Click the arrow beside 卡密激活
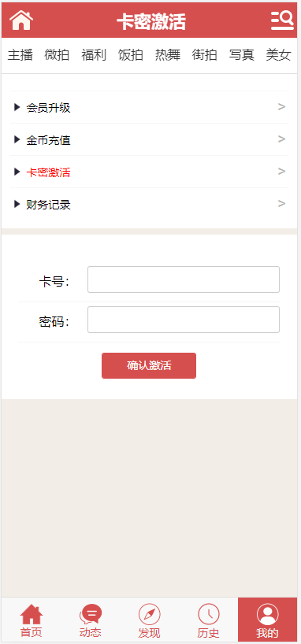 (281, 172)
